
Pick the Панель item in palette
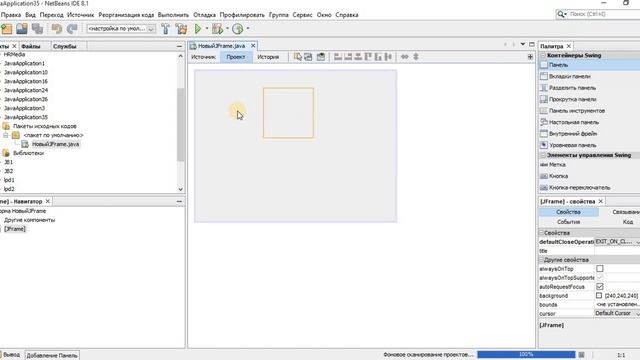[x=589, y=65]
